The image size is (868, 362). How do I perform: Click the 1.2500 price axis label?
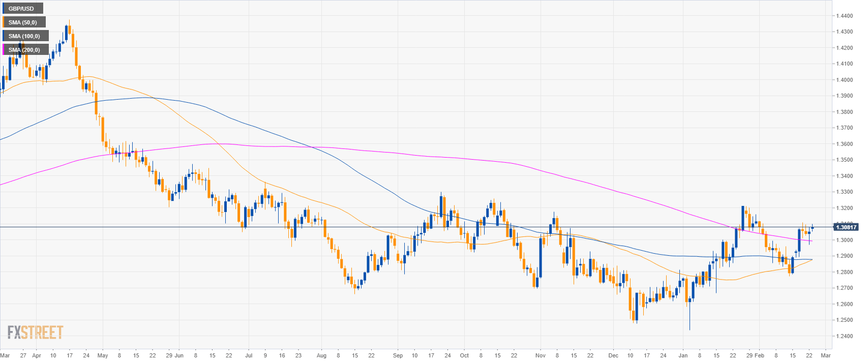point(845,320)
